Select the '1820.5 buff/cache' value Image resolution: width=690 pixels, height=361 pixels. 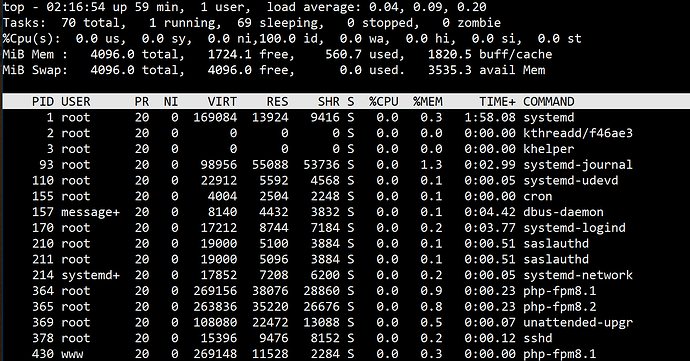pyautogui.click(x=490, y=55)
